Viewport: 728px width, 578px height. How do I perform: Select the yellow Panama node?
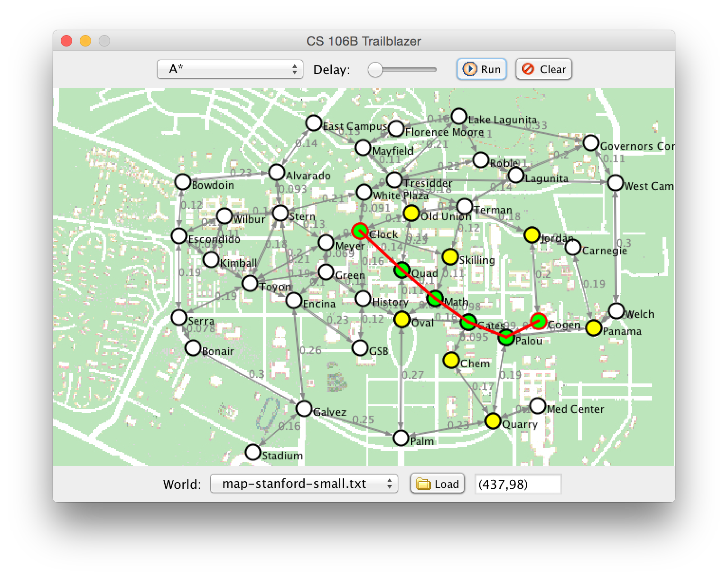(x=593, y=327)
